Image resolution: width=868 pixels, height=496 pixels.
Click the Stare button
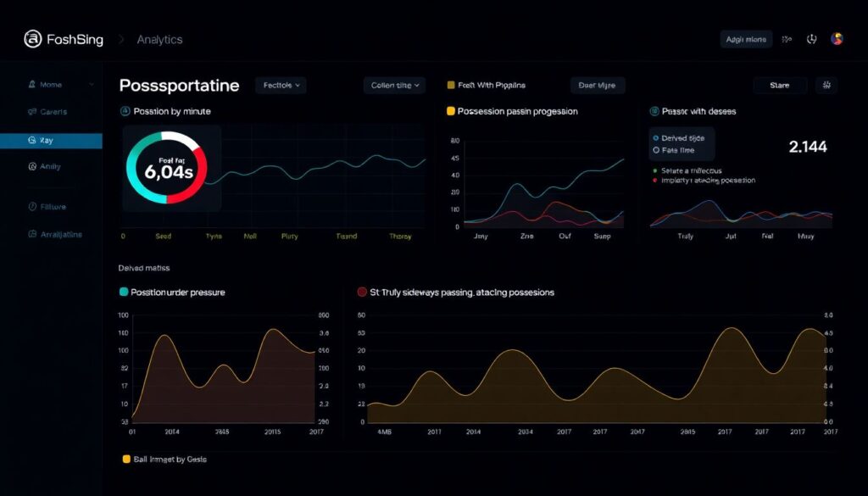point(779,85)
